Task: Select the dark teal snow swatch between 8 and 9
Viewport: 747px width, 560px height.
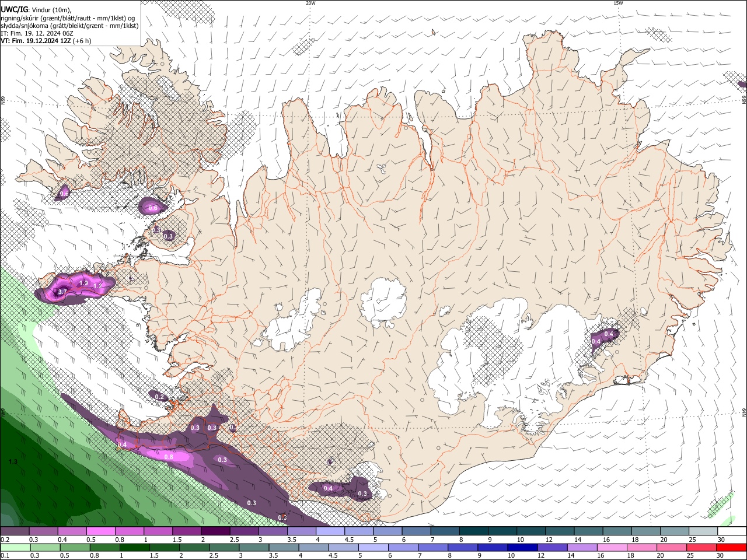Action: pyautogui.click(x=473, y=531)
